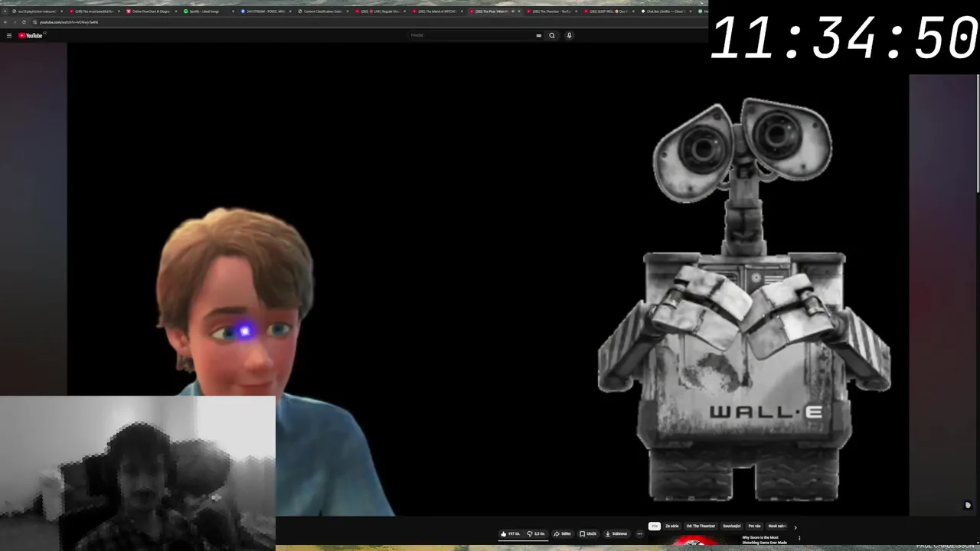Open the YouTube hamburger guide menu

[9, 35]
